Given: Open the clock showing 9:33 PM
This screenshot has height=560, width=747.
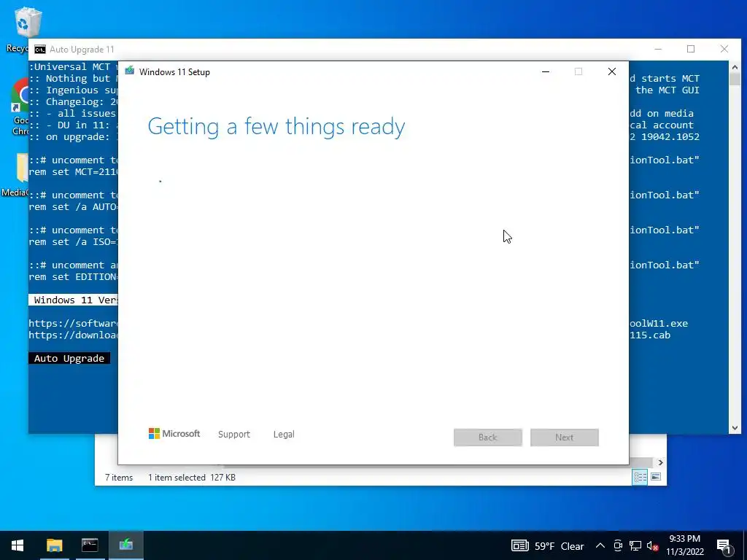Looking at the screenshot, I should [684, 545].
